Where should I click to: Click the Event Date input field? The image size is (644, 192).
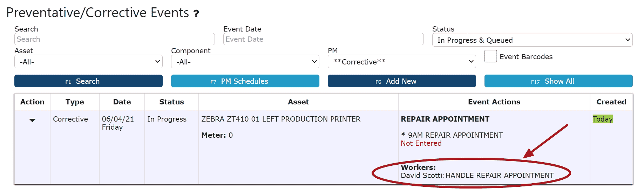tap(323, 39)
